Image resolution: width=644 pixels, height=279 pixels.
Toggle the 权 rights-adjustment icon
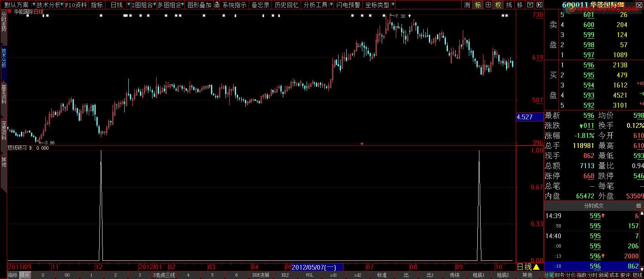[x=498, y=5]
